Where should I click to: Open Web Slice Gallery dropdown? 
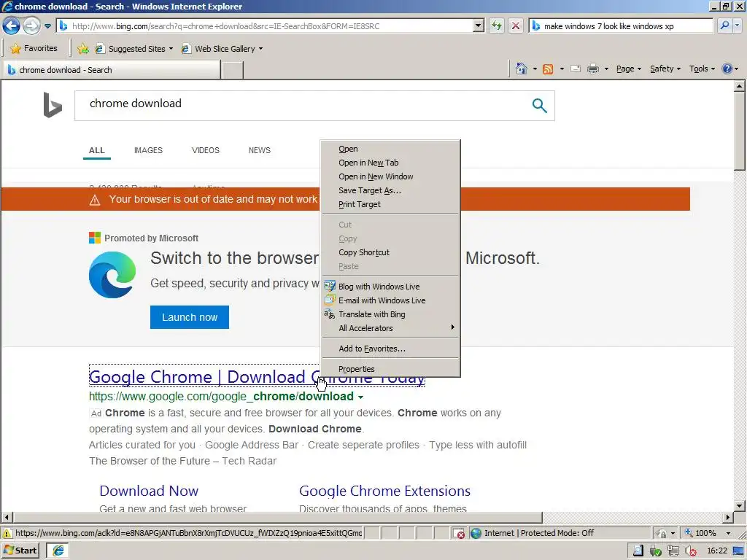point(222,49)
